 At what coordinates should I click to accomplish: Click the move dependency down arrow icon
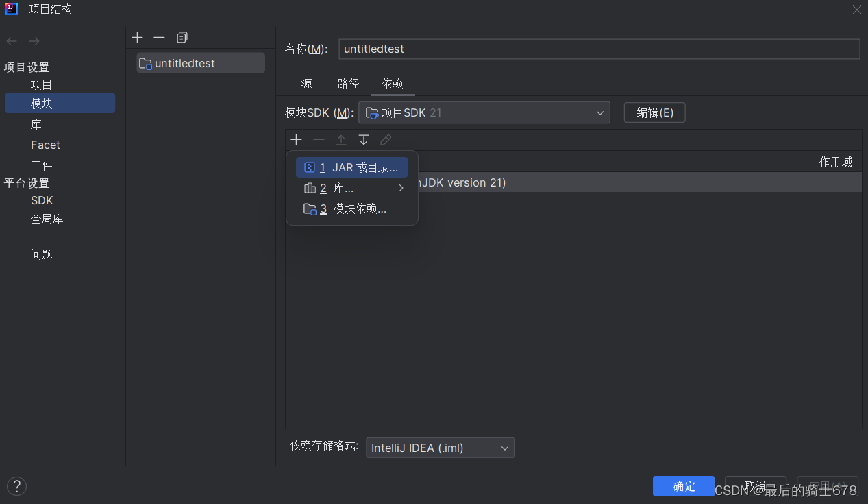363,139
